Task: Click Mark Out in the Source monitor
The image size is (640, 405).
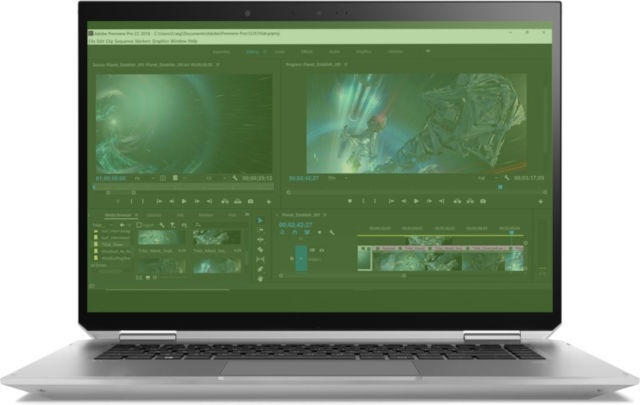Action: [x=142, y=201]
